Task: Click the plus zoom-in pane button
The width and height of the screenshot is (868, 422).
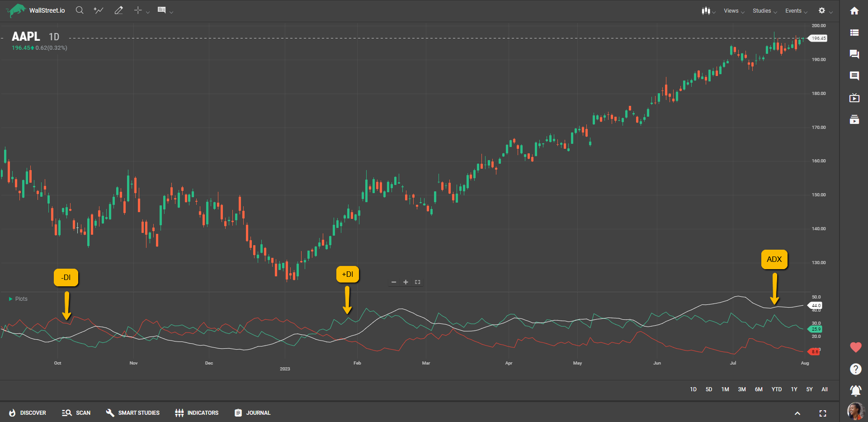Action: (x=406, y=282)
